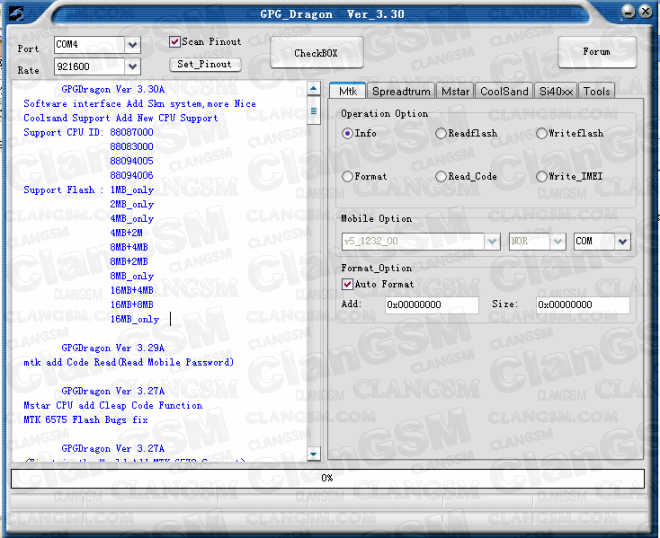Expand the v5_1232_00 mobile model dropdown
The width and height of the screenshot is (660, 538).
(492, 242)
